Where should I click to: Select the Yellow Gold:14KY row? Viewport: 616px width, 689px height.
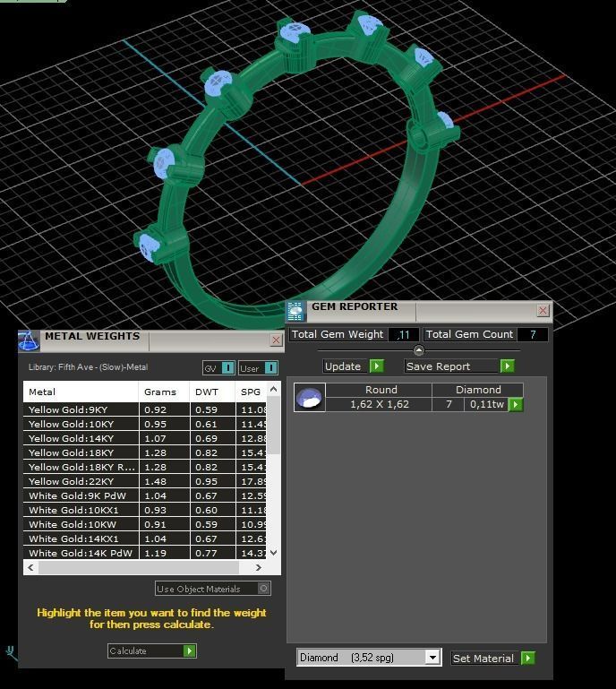(144, 438)
